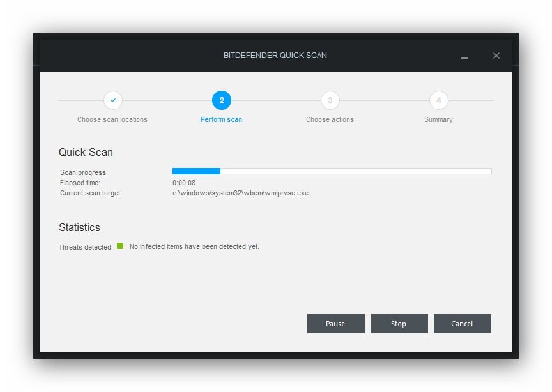The image size is (552, 392).
Task: Select the Summary step label
Action: (438, 119)
